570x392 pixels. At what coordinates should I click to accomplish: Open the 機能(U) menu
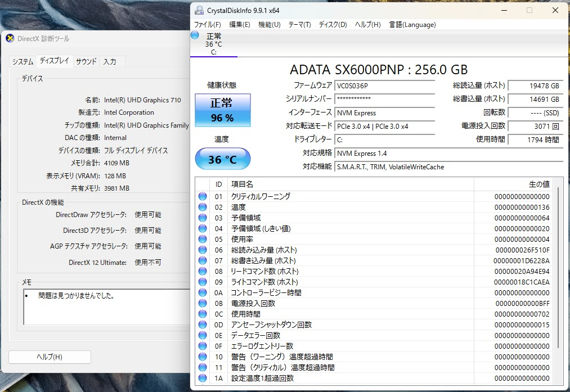point(270,25)
